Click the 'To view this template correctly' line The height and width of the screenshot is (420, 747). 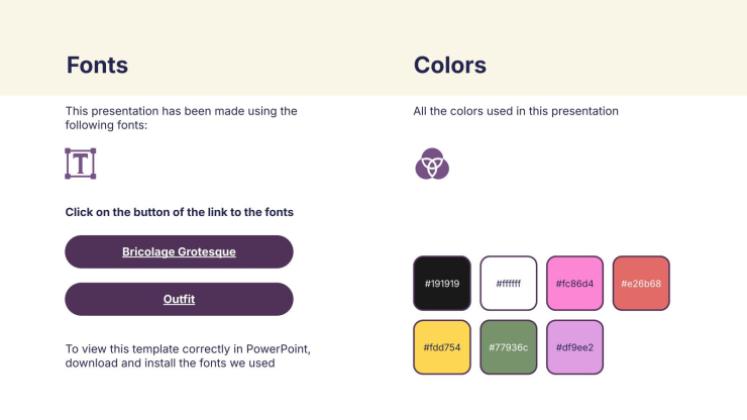[188, 349]
